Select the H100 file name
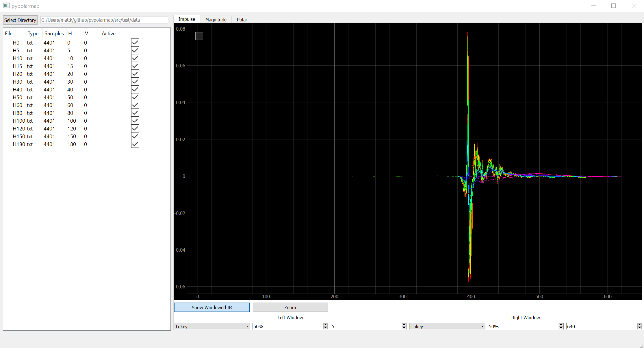Screen dimensions: 644x348 pyautogui.click(x=19, y=121)
